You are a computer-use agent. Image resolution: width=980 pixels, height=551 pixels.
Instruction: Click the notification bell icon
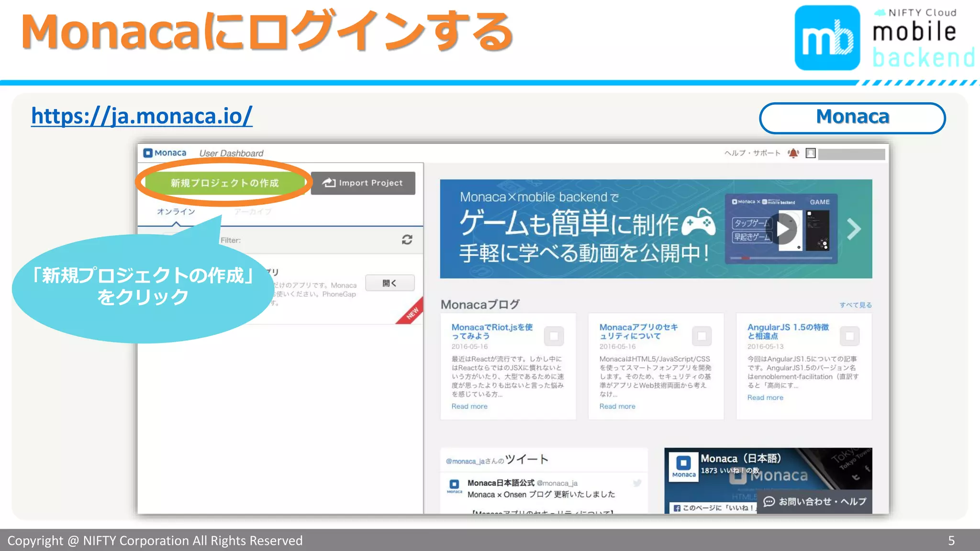[x=793, y=153]
